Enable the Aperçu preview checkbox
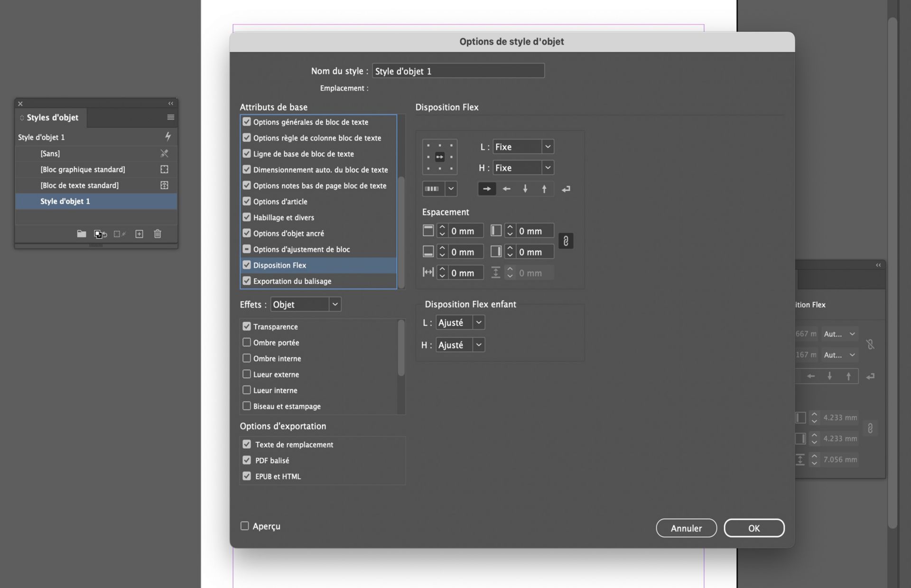The height and width of the screenshot is (588, 911). coord(245,526)
